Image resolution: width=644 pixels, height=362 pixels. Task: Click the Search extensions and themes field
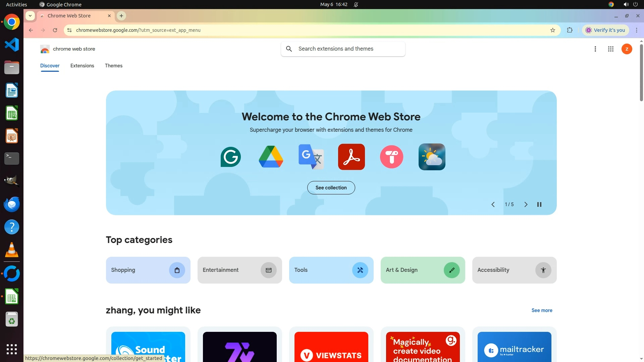coord(349,49)
